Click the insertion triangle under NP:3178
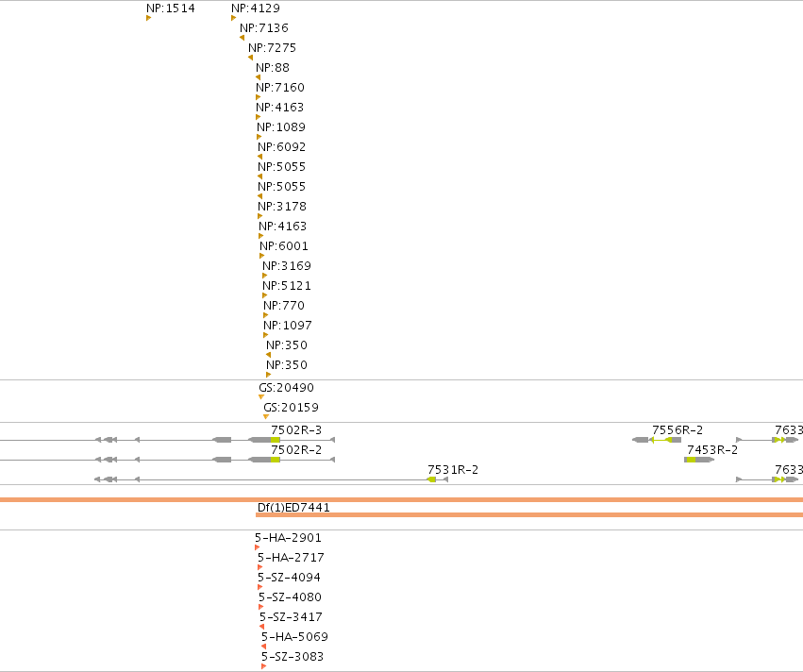803x672 pixels. point(260,216)
